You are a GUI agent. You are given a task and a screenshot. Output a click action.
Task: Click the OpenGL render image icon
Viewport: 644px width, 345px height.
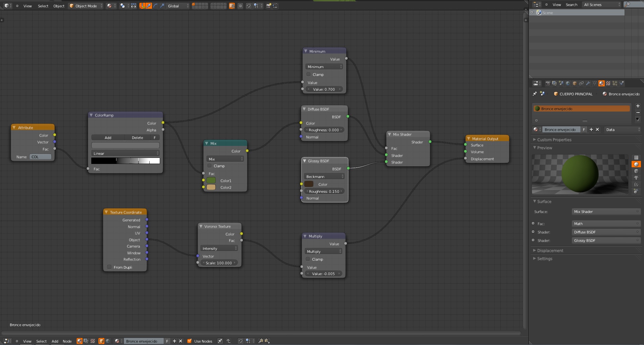point(268,6)
